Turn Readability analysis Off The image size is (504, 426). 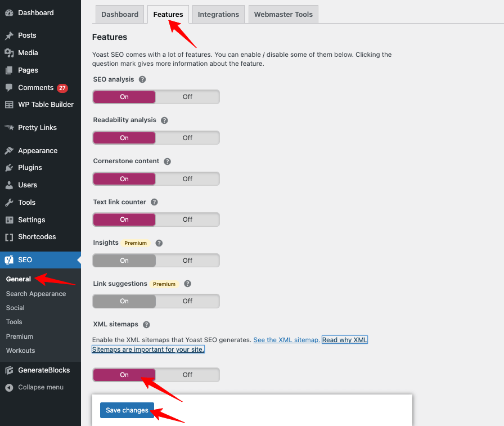coord(187,138)
